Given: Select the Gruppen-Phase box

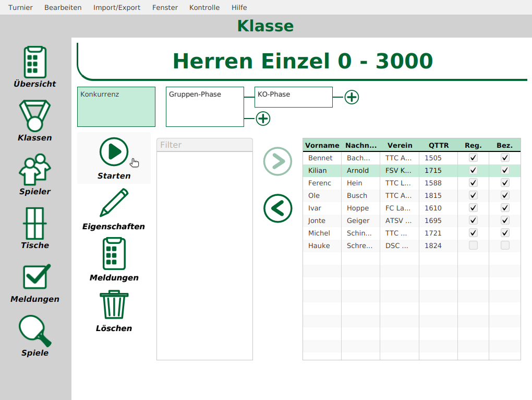Looking at the screenshot, I should 205,107.
